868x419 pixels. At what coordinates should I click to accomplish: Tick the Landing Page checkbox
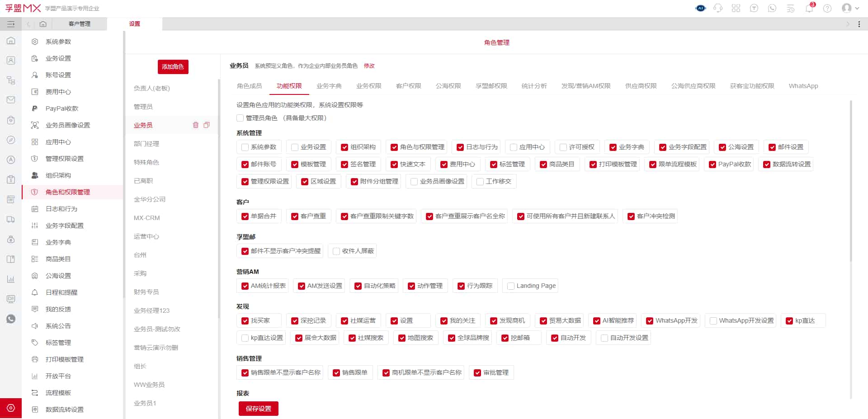tap(511, 286)
